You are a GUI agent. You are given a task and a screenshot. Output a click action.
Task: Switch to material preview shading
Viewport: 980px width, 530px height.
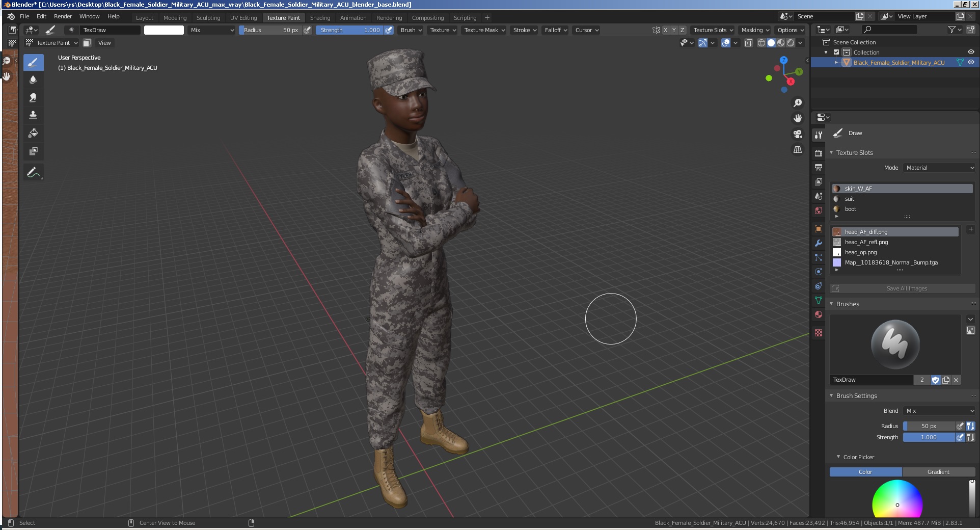tap(781, 43)
